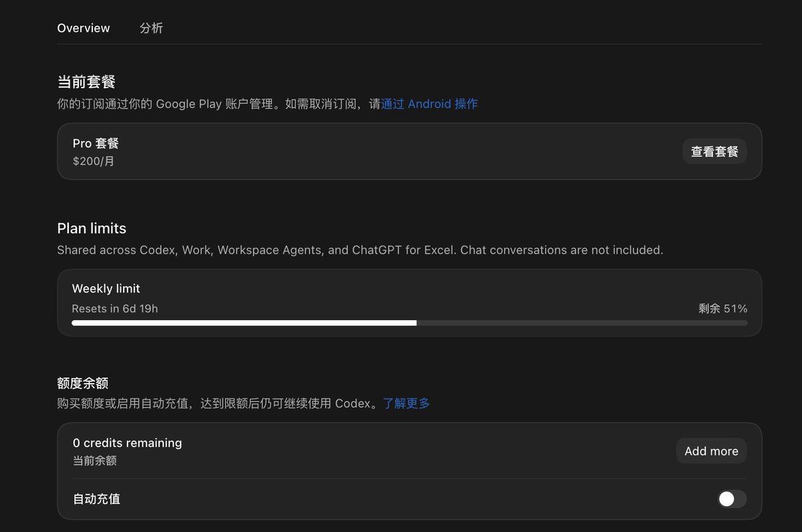Click the 查看套餐 button

[x=714, y=152]
